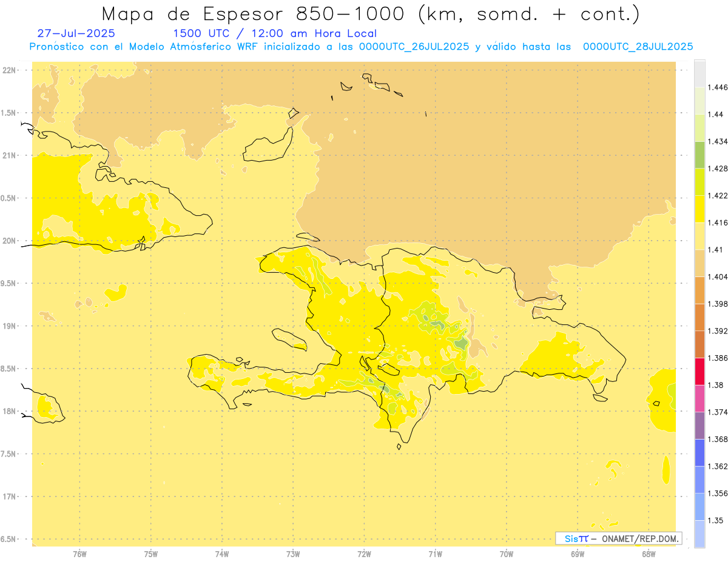728x562 pixels.
Task: Click the '74W' longitude label
Action: coord(222,554)
